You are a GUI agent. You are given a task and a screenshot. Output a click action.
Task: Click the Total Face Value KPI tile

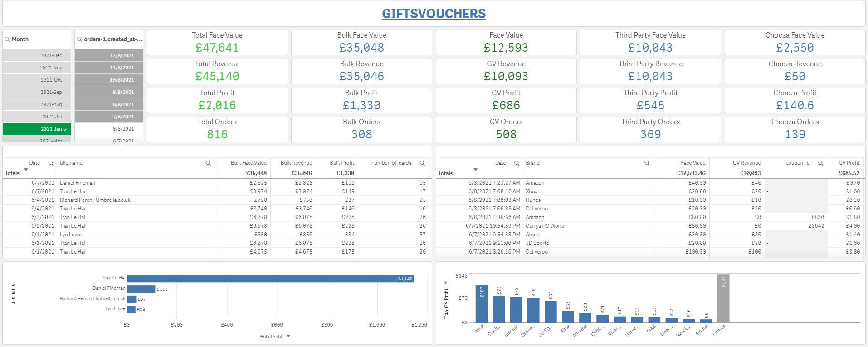coord(217,43)
